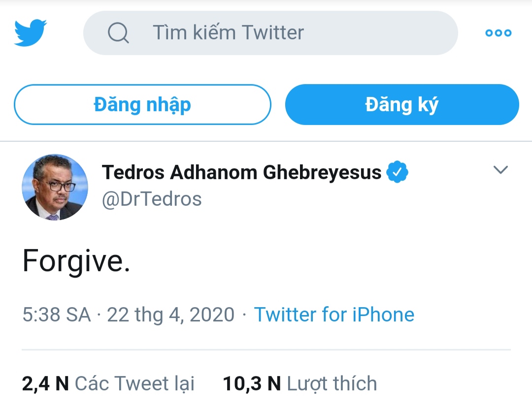
Task: View the "Các Tweet lại" retweets list
Action: pos(134,384)
